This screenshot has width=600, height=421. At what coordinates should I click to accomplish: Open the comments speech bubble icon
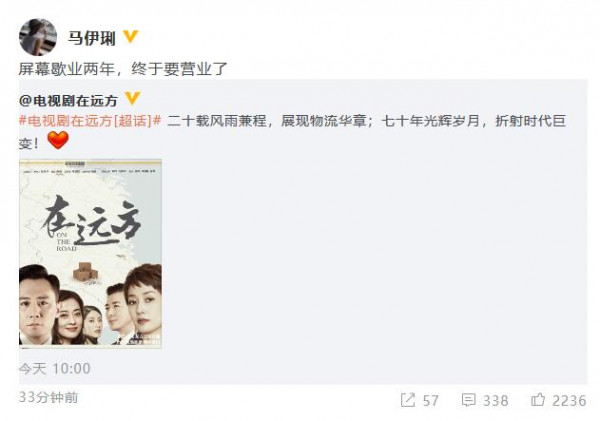coord(468,400)
